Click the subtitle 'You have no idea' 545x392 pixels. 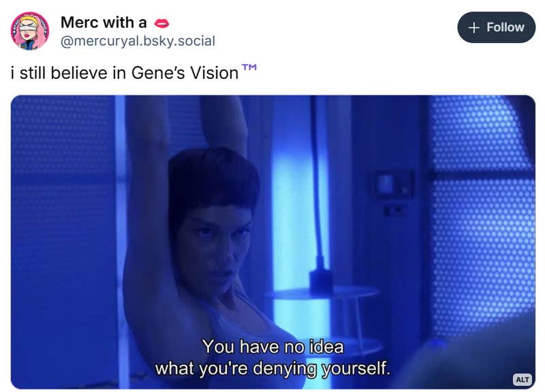[x=273, y=346]
